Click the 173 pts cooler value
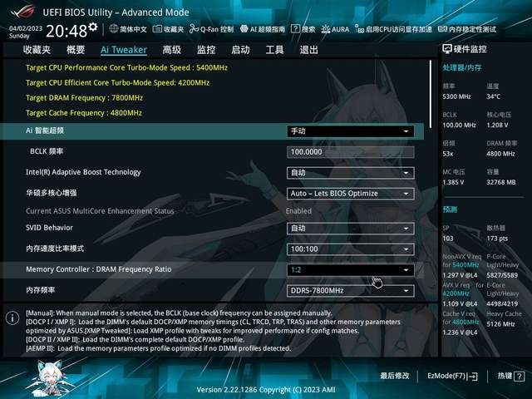 (x=497, y=239)
